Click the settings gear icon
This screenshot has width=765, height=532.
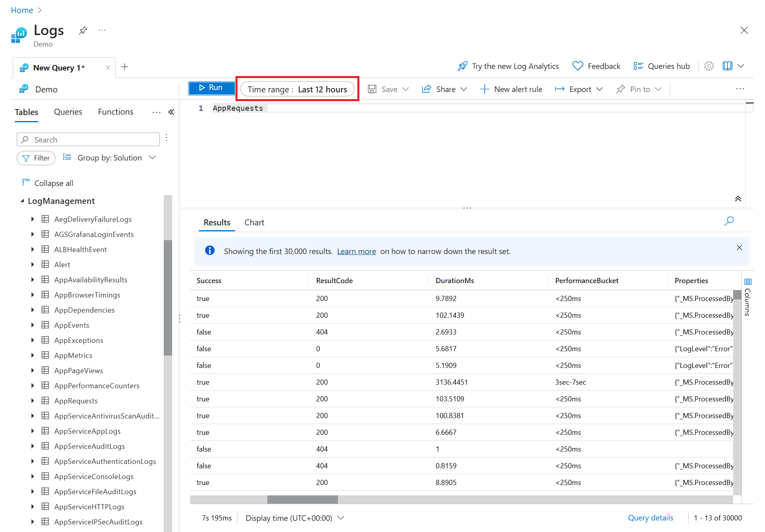[x=709, y=66]
